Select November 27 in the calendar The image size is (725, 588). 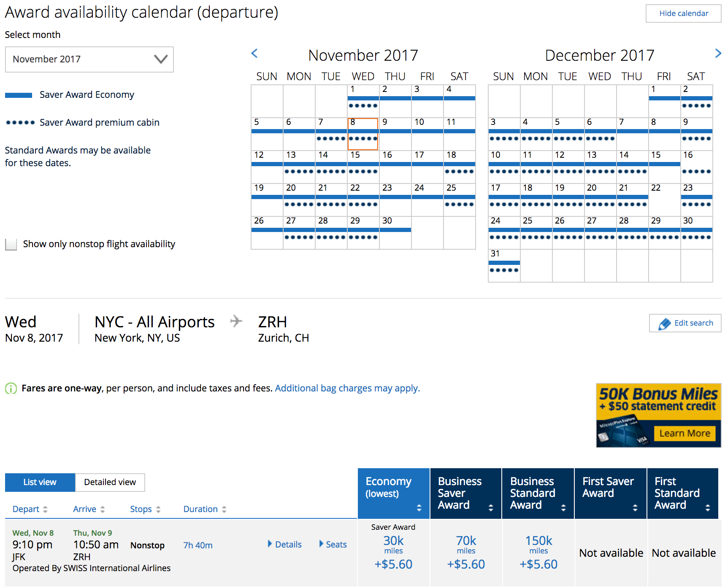(299, 233)
